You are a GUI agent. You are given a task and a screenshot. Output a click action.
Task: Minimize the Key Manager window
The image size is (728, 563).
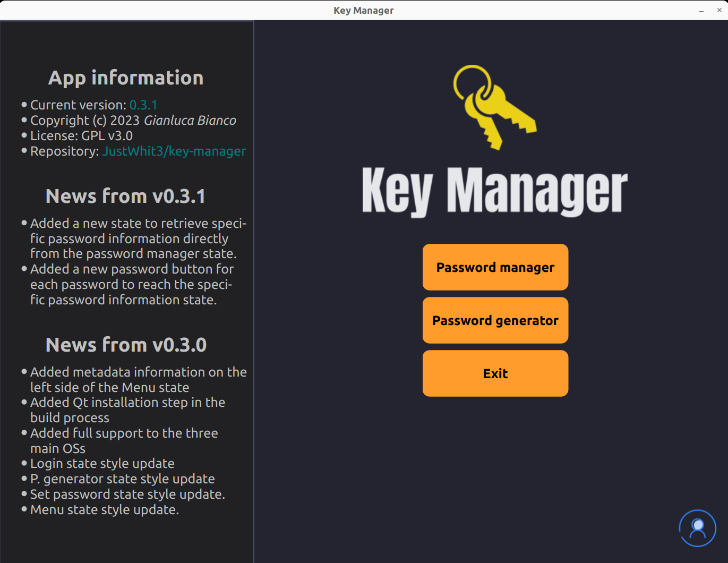coord(701,11)
